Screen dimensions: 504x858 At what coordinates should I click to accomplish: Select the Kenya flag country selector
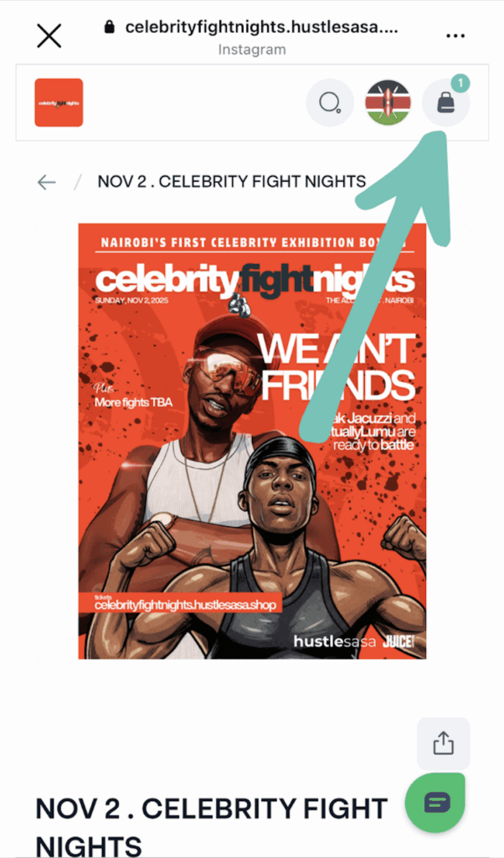coord(388,103)
